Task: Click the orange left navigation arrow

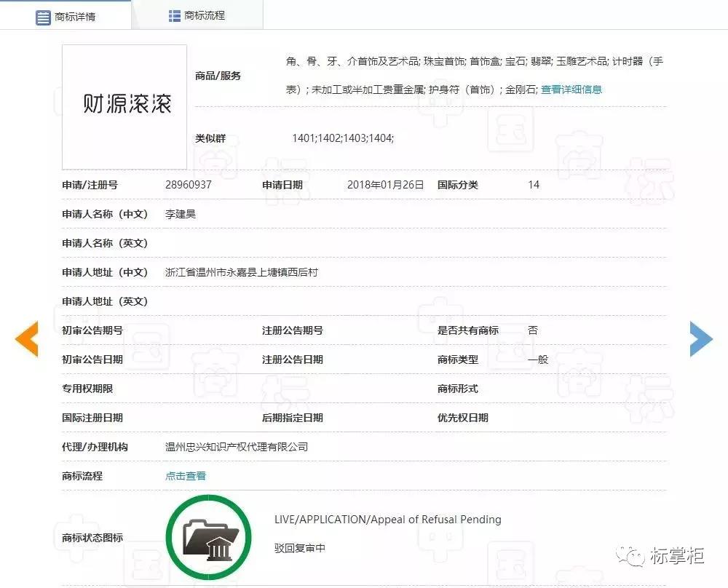Action: pyautogui.click(x=27, y=338)
